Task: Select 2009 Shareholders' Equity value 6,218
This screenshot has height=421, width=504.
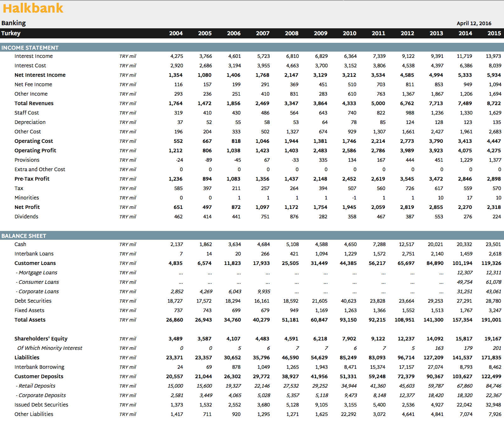Action: coord(320,339)
